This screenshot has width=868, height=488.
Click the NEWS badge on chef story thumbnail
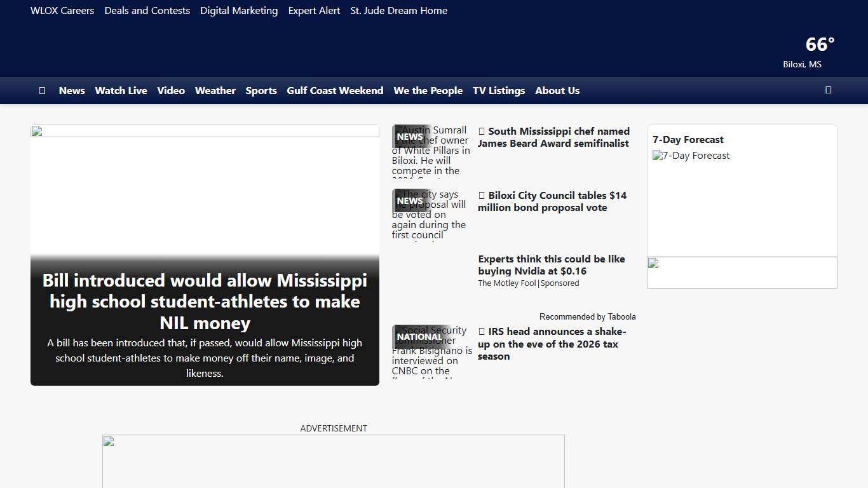[x=410, y=137]
